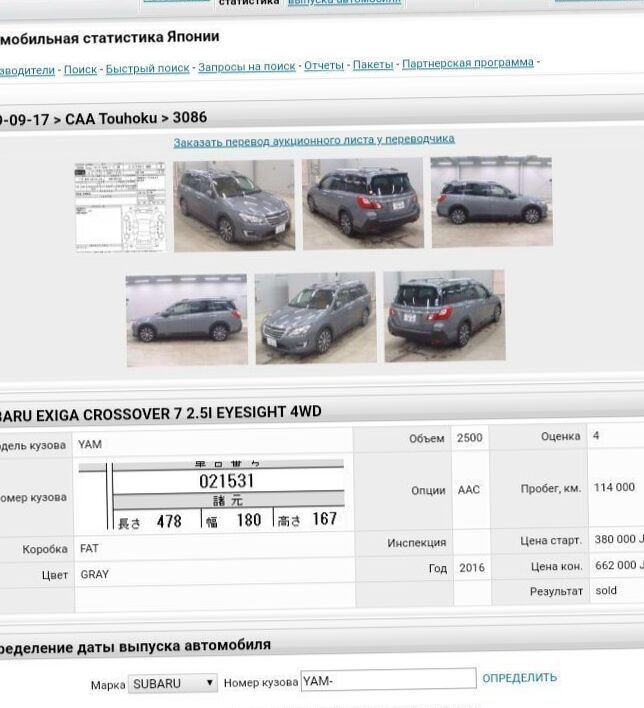Select the options value AAC

[x=469, y=489]
